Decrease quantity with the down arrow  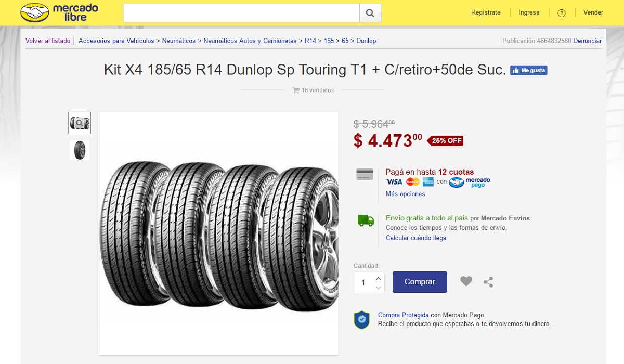tap(378, 288)
